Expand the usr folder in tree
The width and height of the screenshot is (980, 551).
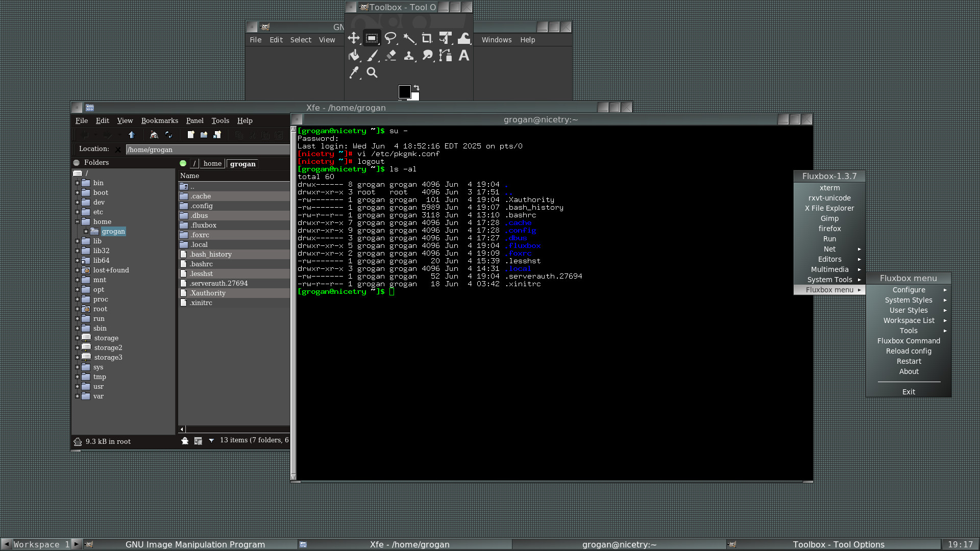(77, 386)
